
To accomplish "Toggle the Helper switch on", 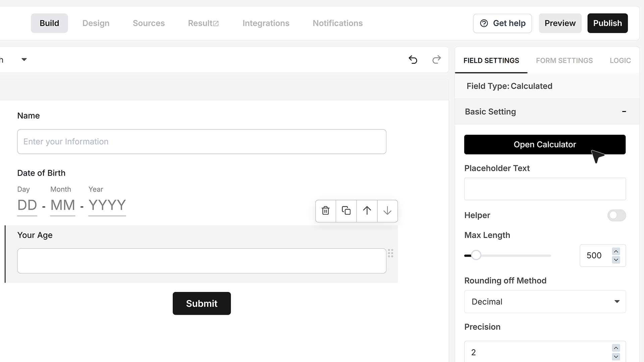I will (616, 215).
